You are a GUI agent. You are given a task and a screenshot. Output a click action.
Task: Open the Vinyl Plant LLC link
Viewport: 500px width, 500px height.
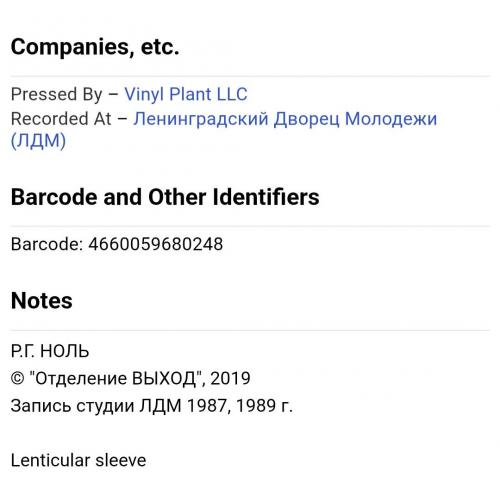(x=186, y=94)
